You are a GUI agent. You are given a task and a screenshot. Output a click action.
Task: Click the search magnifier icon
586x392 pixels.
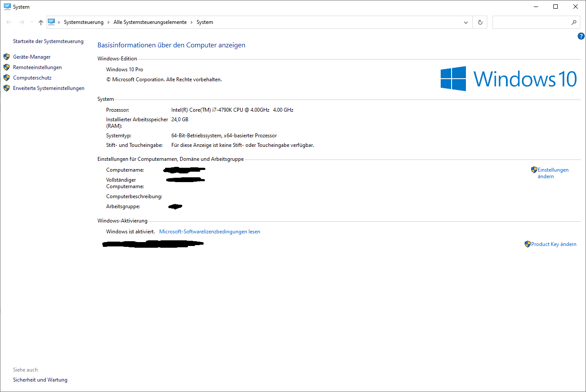pyautogui.click(x=574, y=22)
